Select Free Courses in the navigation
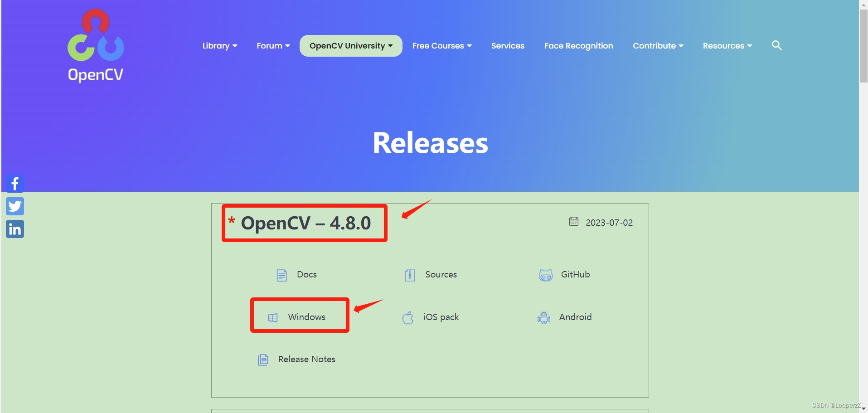868x413 pixels. tap(441, 45)
